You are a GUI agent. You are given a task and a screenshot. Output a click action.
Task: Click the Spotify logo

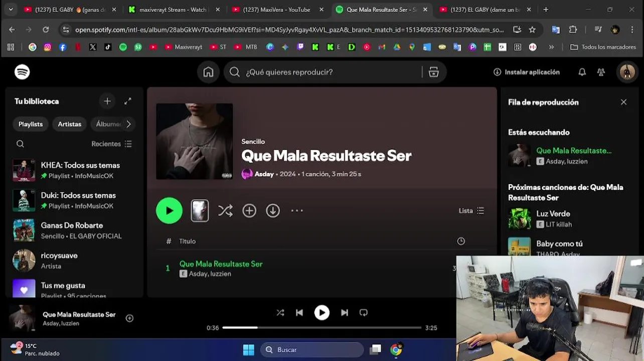pos(22,72)
